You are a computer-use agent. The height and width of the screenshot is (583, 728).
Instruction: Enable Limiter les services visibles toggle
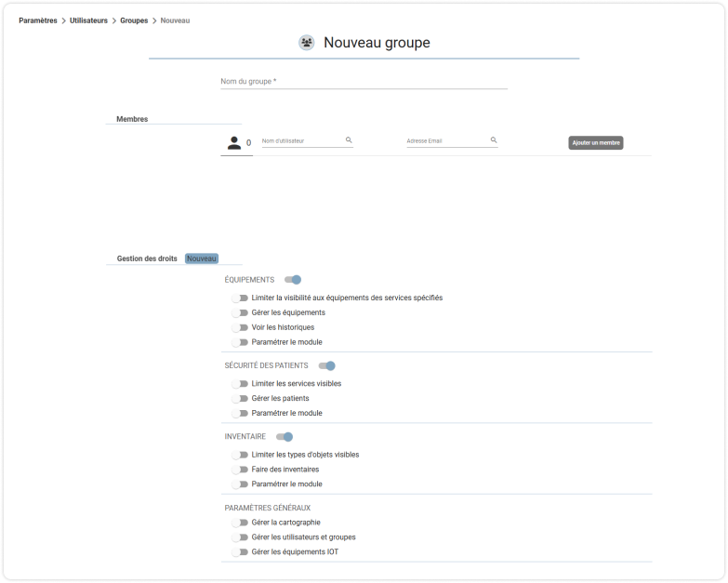coord(240,384)
